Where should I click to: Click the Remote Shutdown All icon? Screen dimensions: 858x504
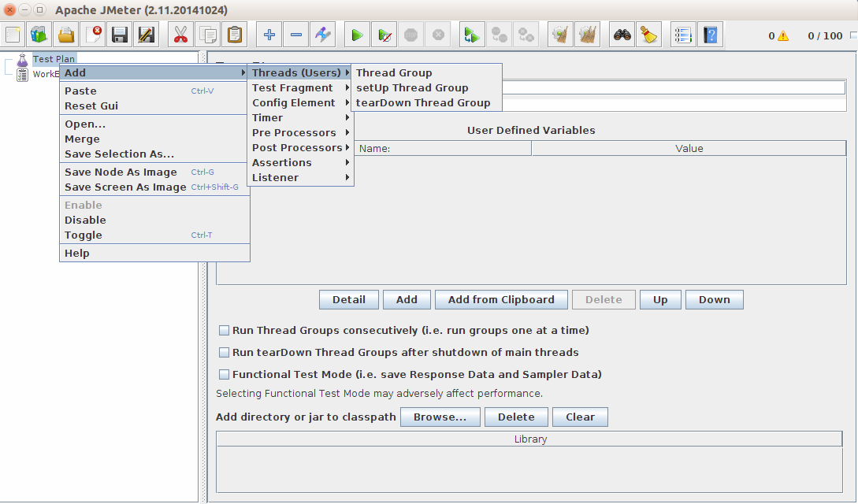point(526,35)
